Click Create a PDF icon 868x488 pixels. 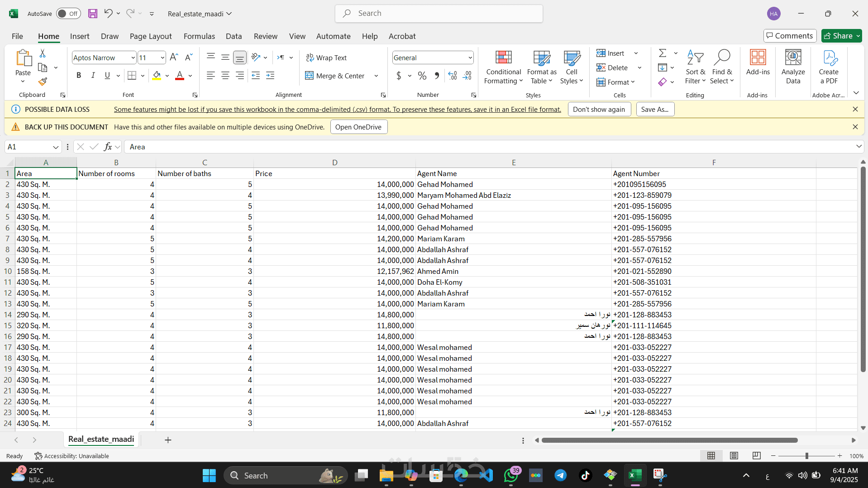829,67
